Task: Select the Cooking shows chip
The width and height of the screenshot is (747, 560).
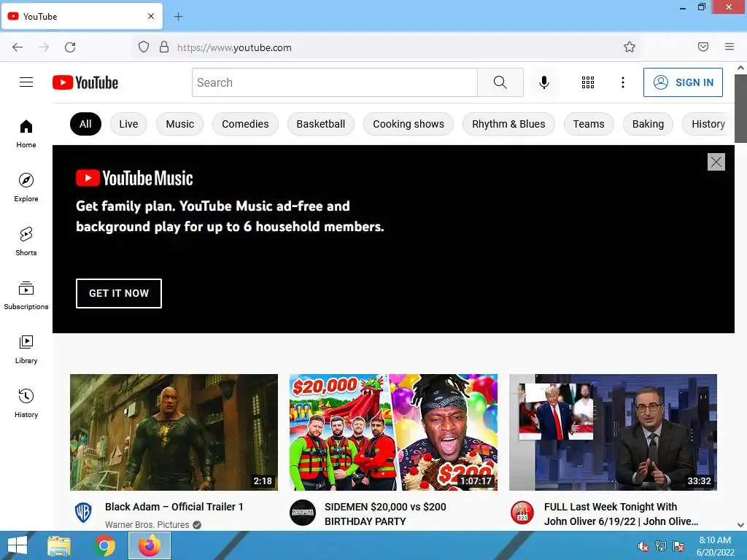Action: pos(409,124)
